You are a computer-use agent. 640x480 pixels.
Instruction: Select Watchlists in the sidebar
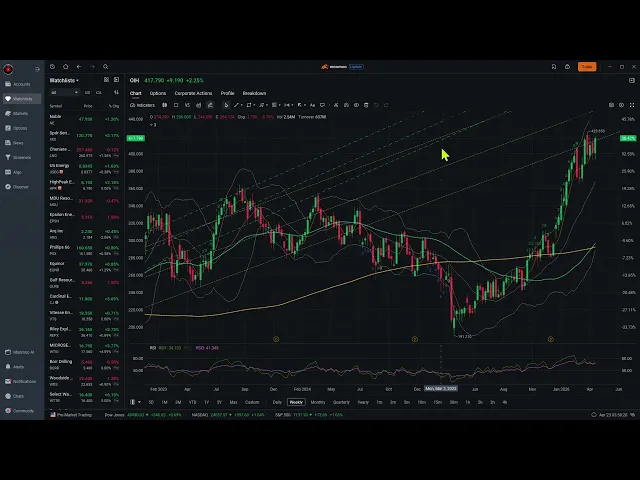22,99
